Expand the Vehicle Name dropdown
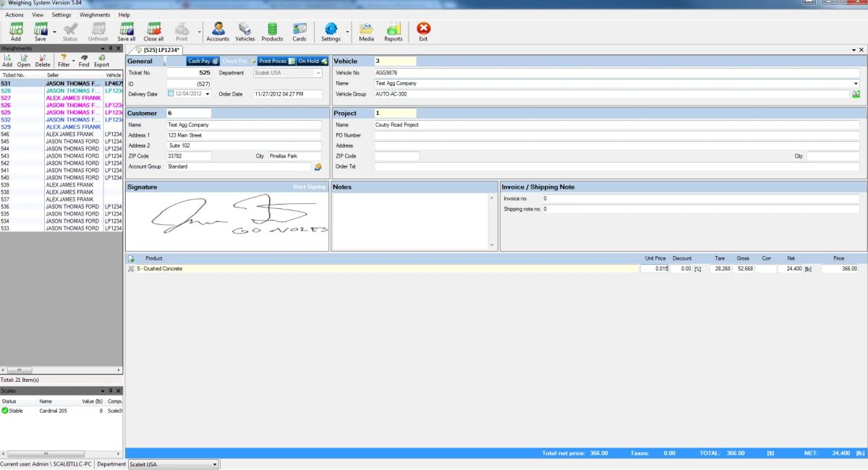 click(x=856, y=84)
